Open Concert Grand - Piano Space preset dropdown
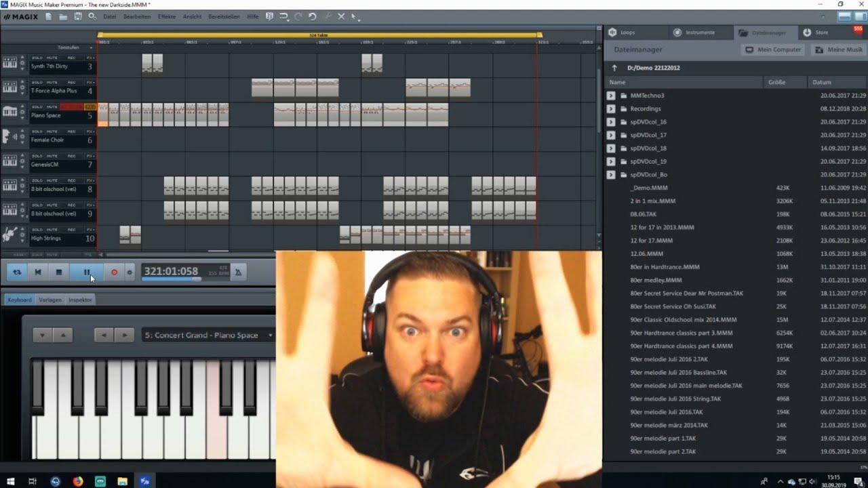Image resolution: width=868 pixels, height=488 pixels. click(208, 335)
